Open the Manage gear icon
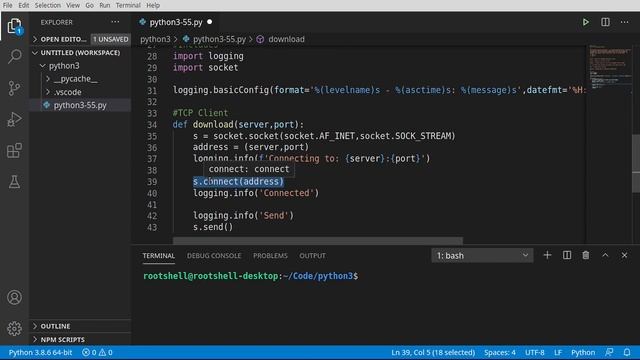This screenshot has width=640, height=360. 14,328
